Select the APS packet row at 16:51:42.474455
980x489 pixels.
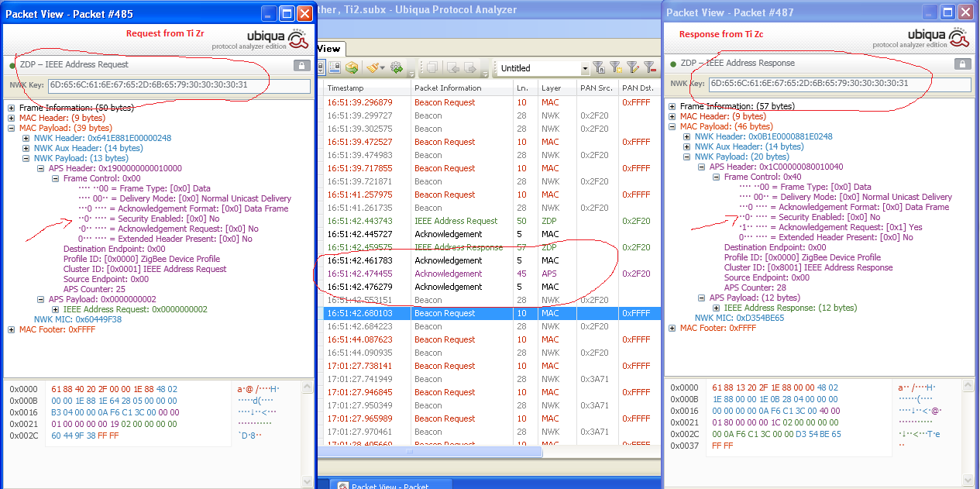pos(491,274)
